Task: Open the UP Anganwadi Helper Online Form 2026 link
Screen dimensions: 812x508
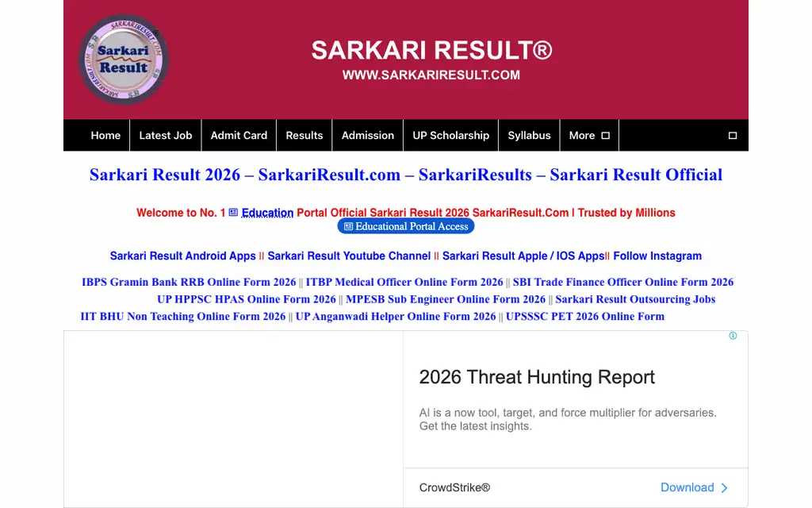Action: (x=396, y=316)
